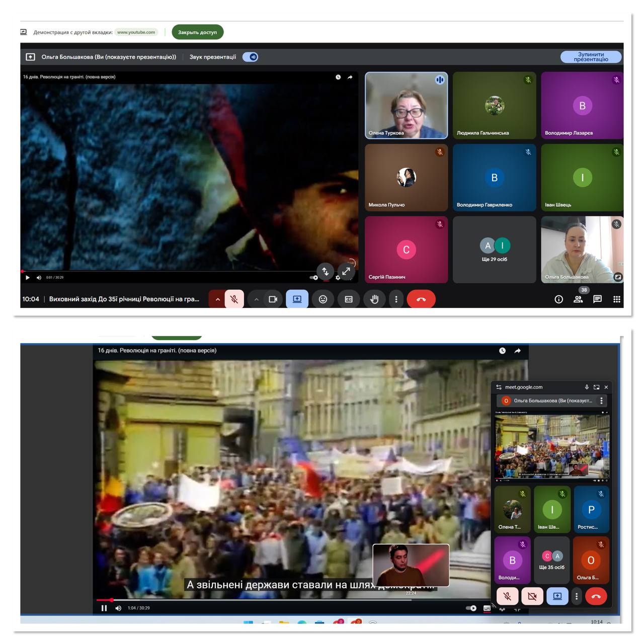Raise hand in the meeting
Image resolution: width=644 pixels, height=644 pixels.
point(374,299)
